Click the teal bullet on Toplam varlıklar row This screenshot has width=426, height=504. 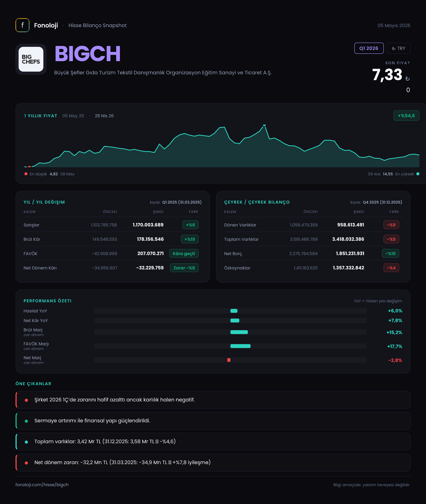coord(26,442)
